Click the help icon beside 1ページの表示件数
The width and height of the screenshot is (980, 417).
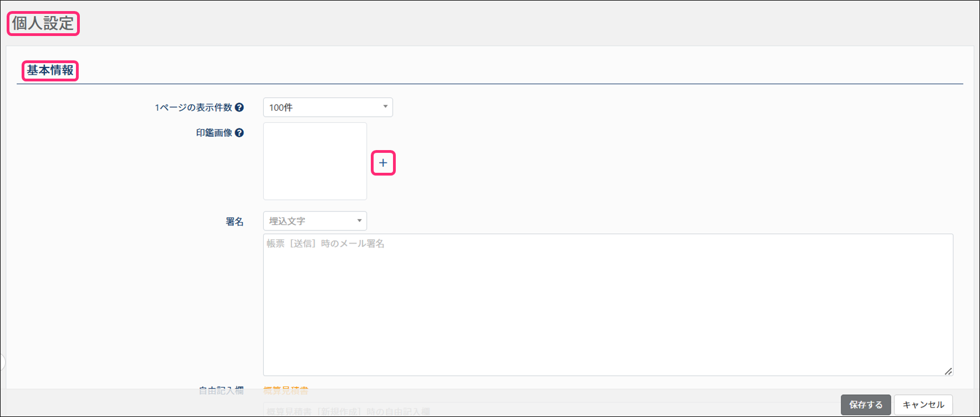click(x=239, y=107)
